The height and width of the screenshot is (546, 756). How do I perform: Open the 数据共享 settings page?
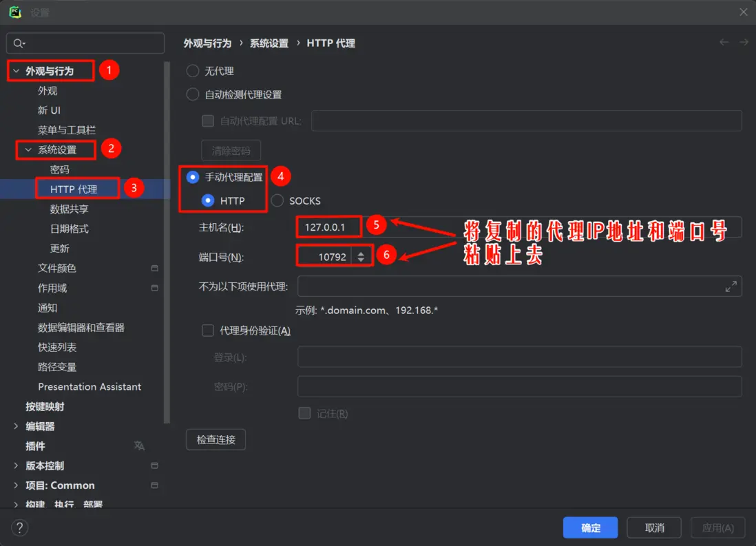point(70,209)
